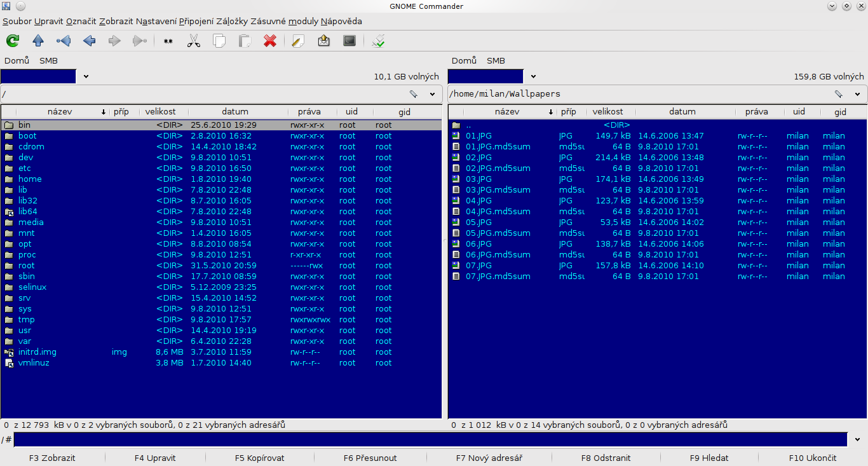This screenshot has width=868, height=466.
Task: Click the F7 Nový adresář button
Action: [x=489, y=458]
